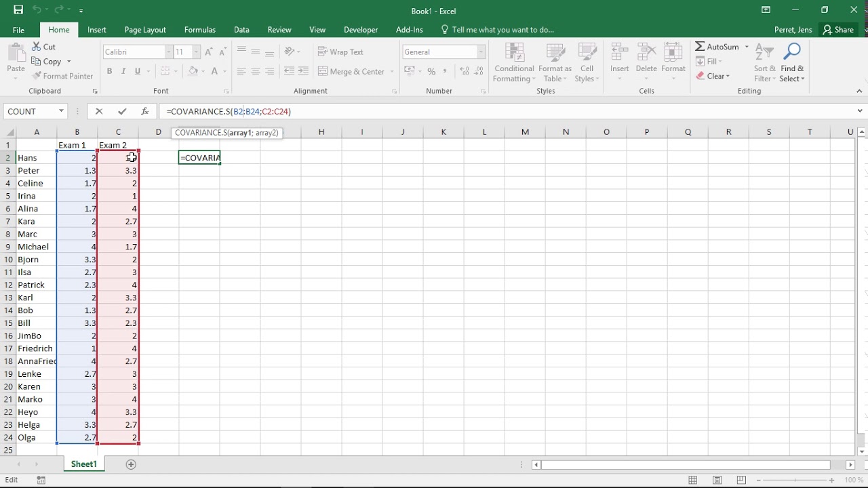868x488 pixels.
Task: Cancel the formula entry with the X
Action: click(x=99, y=111)
